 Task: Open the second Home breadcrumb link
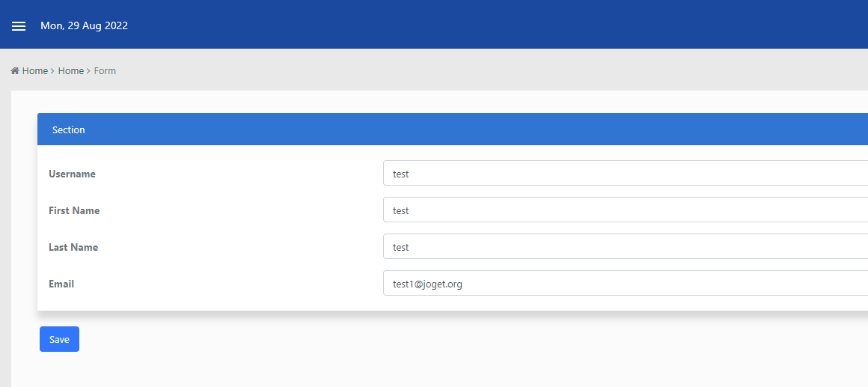click(71, 71)
